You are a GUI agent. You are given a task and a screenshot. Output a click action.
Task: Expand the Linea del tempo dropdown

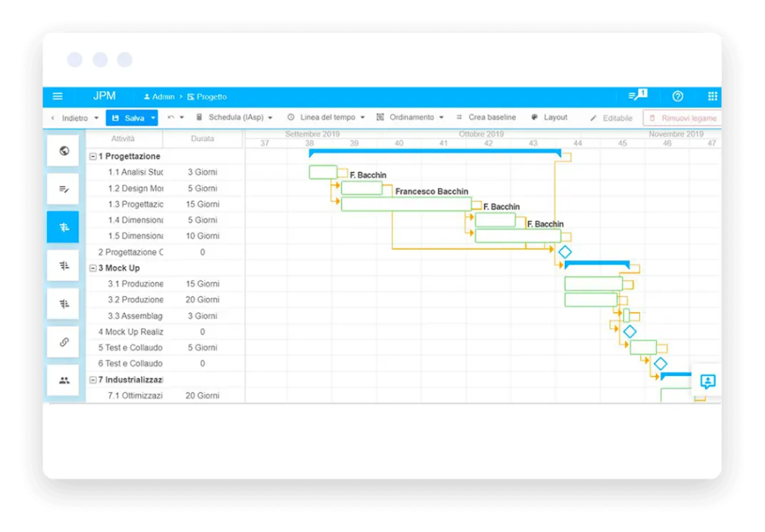326,118
